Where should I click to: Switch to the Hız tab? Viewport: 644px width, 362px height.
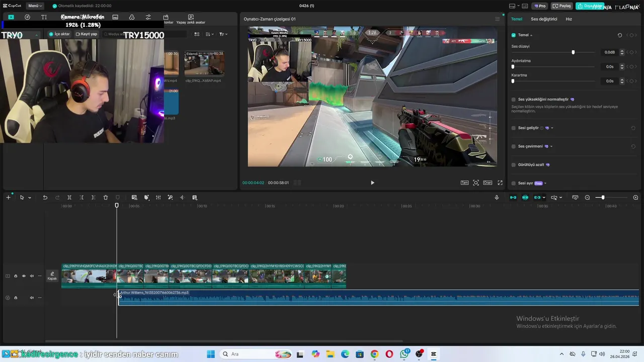tap(569, 19)
